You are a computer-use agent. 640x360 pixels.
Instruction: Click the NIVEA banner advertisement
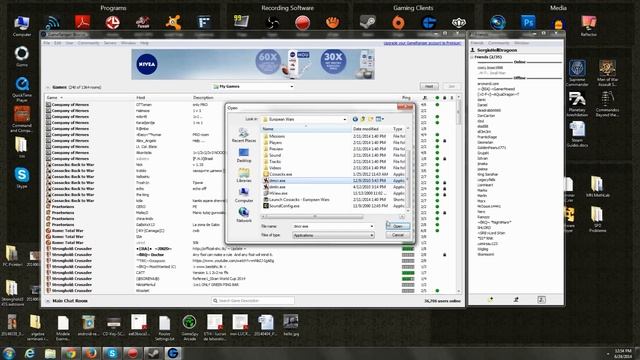coord(253,64)
